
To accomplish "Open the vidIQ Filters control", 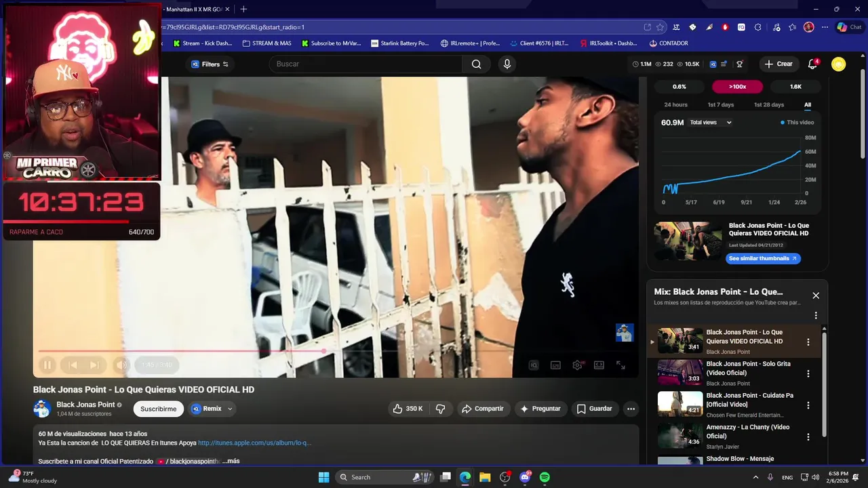I will pyautogui.click(x=210, y=64).
